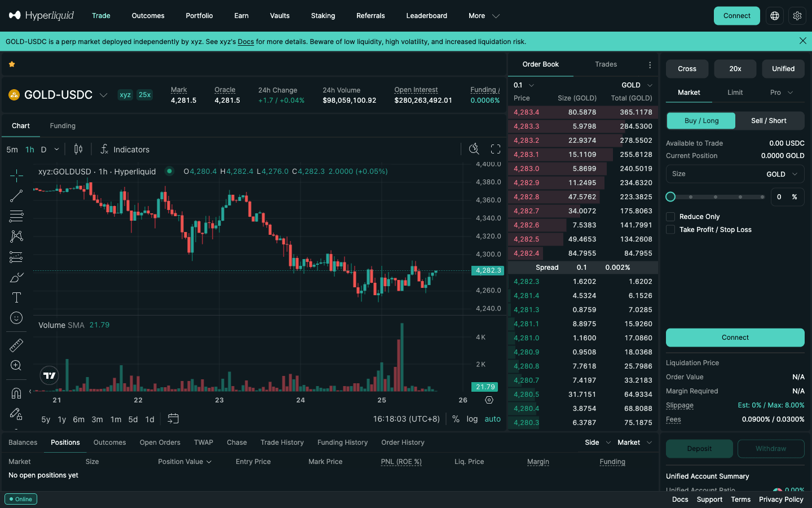812x508 pixels.
Task: Open the 0.1 price grouping dropdown
Action: tap(523, 85)
